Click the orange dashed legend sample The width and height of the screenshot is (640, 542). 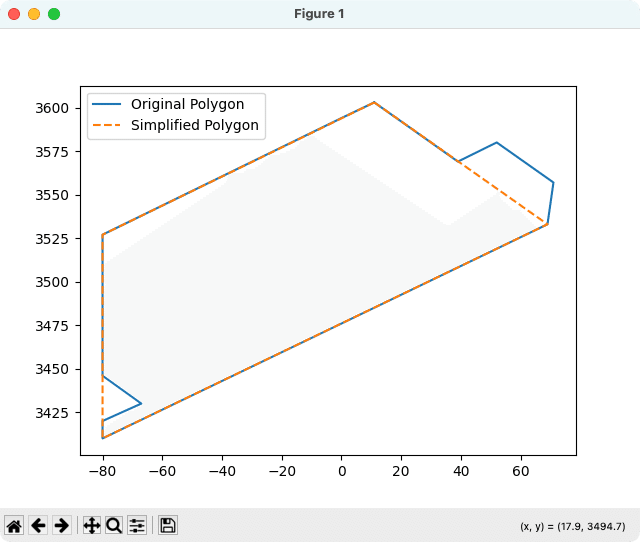(x=107, y=125)
